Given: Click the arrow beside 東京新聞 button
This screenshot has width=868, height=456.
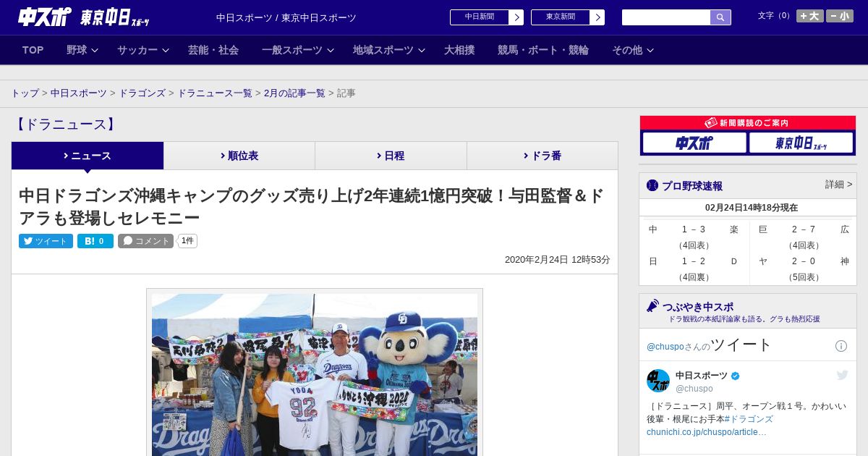Looking at the screenshot, I should 597,17.
